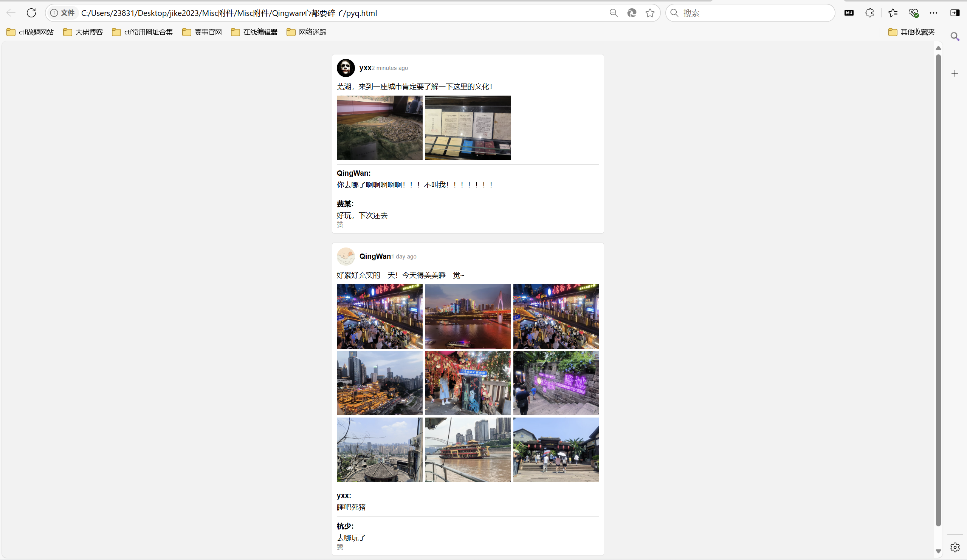This screenshot has height=560, width=967.
Task: Open the river bridge night photo
Action: point(468,316)
